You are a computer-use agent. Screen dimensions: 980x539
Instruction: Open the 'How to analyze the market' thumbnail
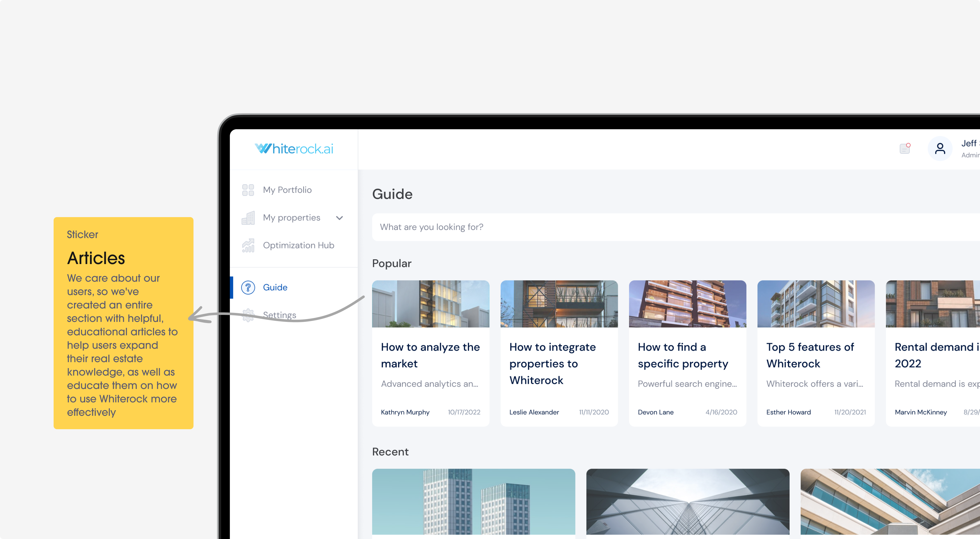[x=431, y=304]
